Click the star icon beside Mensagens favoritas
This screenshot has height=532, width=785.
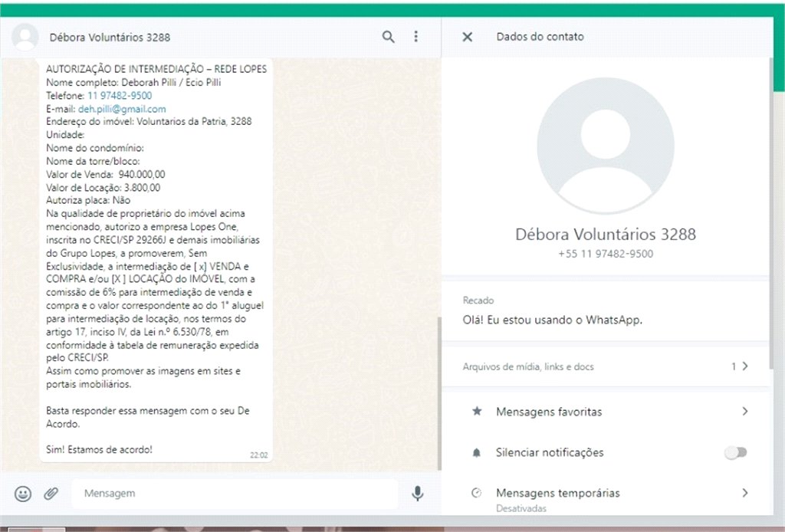(477, 412)
